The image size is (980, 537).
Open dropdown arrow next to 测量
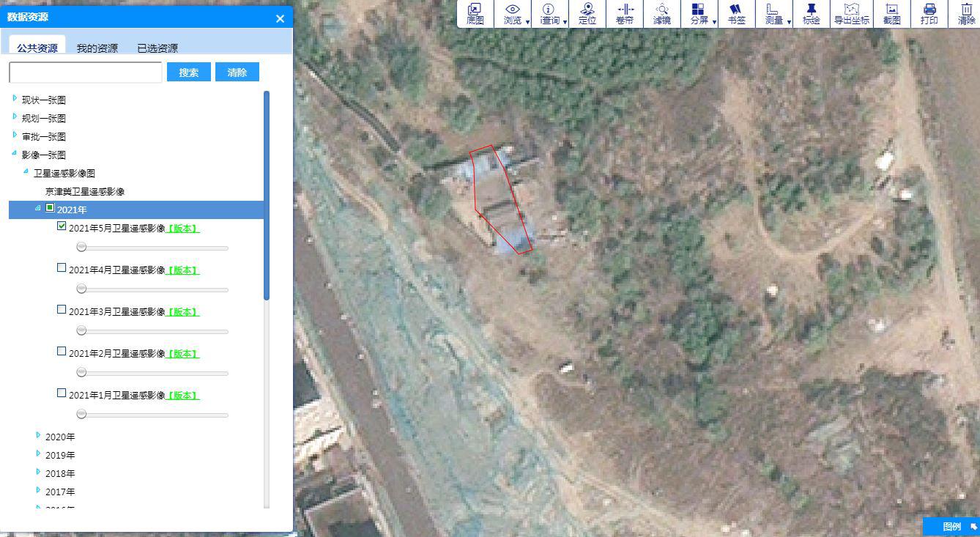789,22
